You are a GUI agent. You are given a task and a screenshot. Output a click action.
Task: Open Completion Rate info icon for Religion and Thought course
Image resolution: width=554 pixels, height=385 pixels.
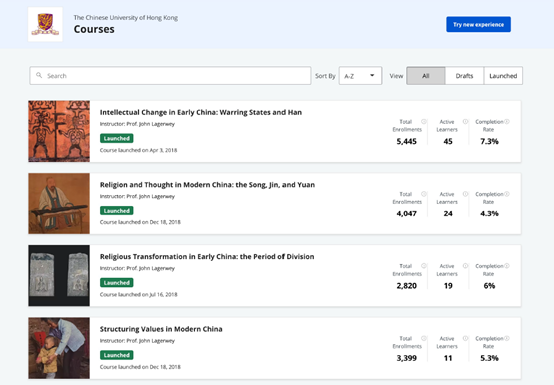(x=507, y=194)
